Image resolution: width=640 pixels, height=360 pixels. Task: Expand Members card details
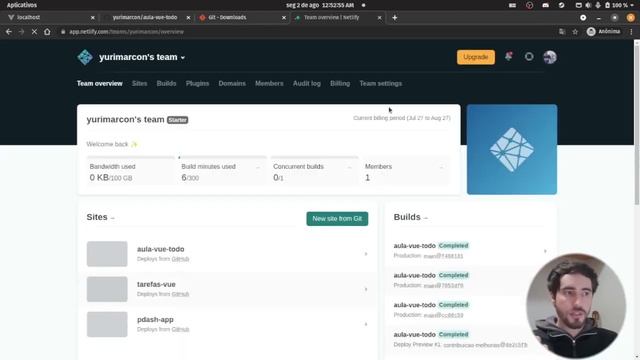pos(441,167)
